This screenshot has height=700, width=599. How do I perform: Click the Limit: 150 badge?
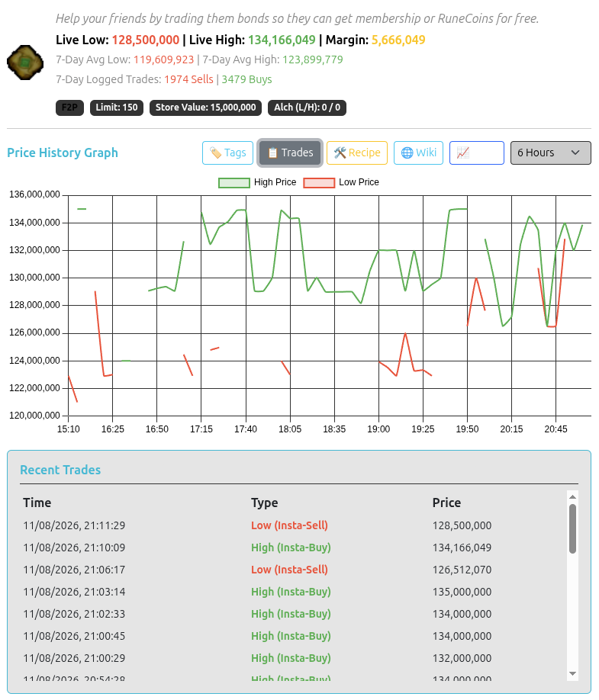[x=117, y=108]
